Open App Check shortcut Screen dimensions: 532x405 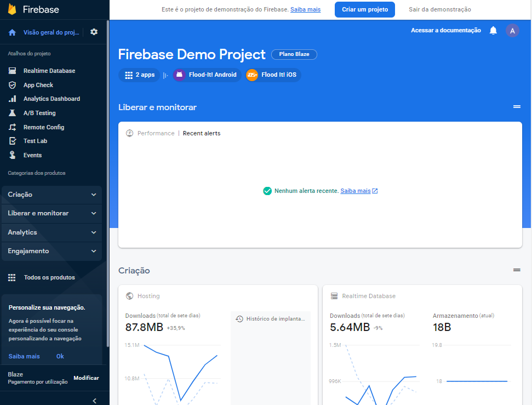(x=38, y=85)
